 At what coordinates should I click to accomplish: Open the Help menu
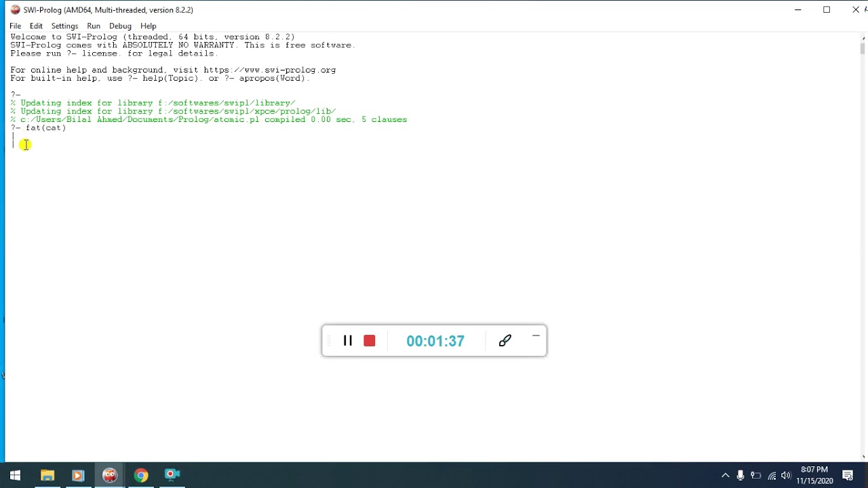[x=149, y=26]
